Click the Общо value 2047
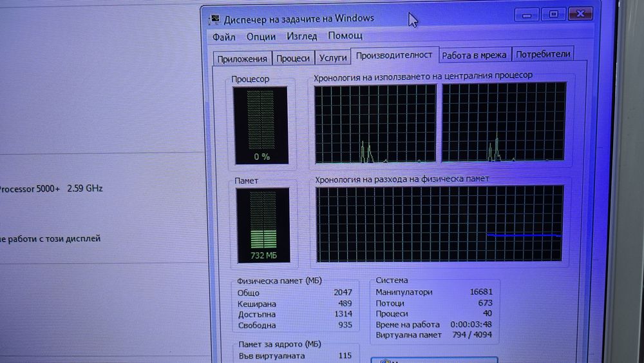Screen dimensions: 644x363 pyautogui.click(x=343, y=292)
